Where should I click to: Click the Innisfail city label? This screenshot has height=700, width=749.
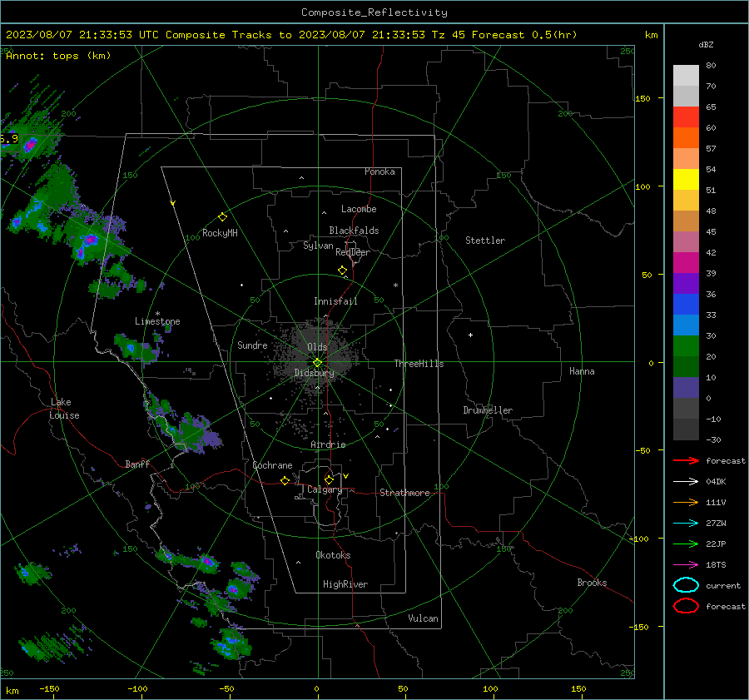335,301
